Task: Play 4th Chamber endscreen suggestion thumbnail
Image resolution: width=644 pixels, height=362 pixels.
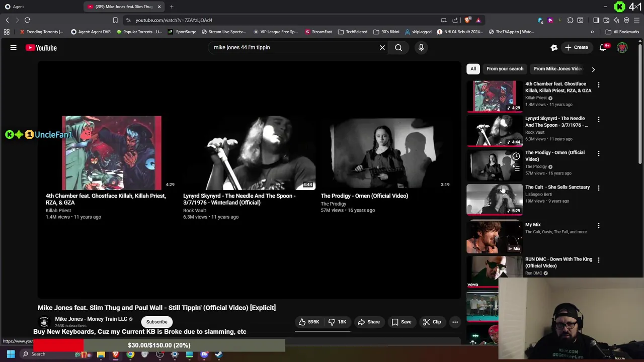Action: (x=112, y=153)
